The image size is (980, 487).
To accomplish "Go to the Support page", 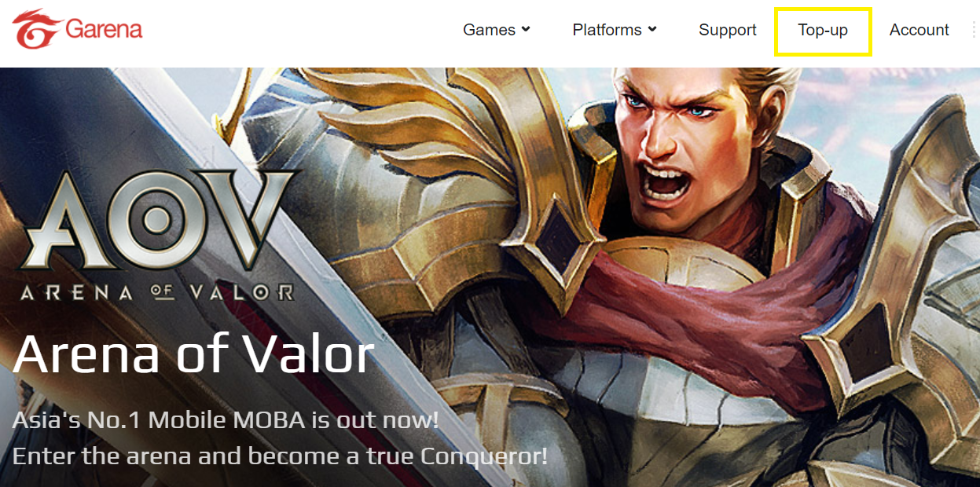I will click(x=728, y=30).
